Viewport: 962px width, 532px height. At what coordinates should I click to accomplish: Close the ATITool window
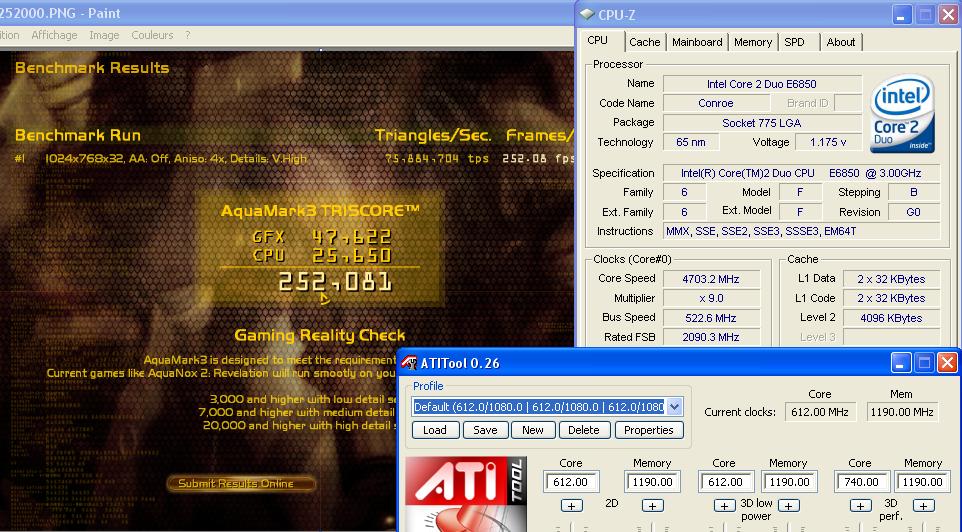point(947,363)
